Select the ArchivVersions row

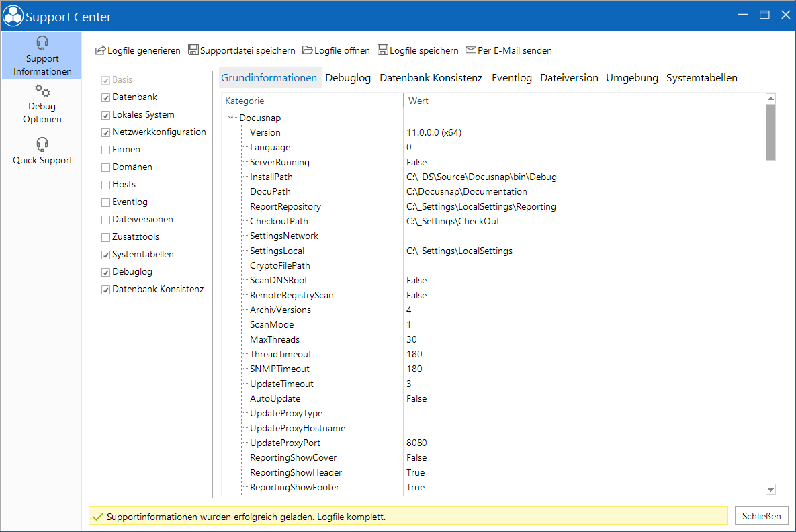pos(485,310)
